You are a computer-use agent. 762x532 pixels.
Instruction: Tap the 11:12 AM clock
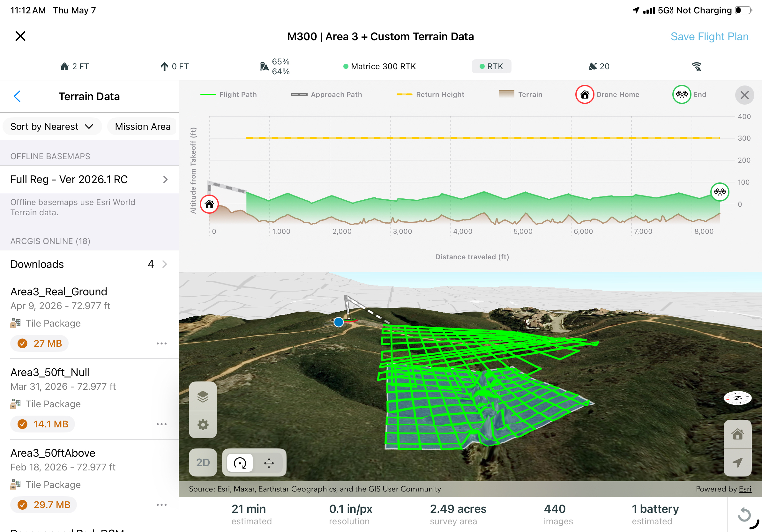28,10
